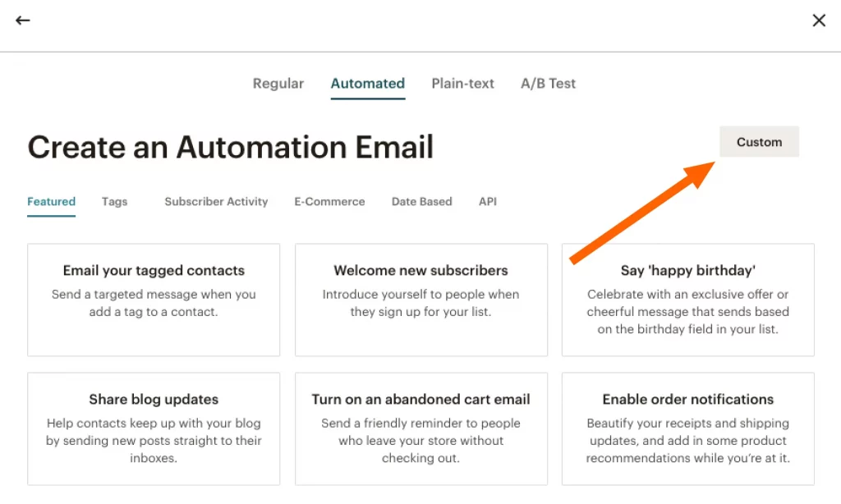Image resolution: width=841 pixels, height=504 pixels.
Task: Select the Welcome new subscribers card
Action: 420,300
